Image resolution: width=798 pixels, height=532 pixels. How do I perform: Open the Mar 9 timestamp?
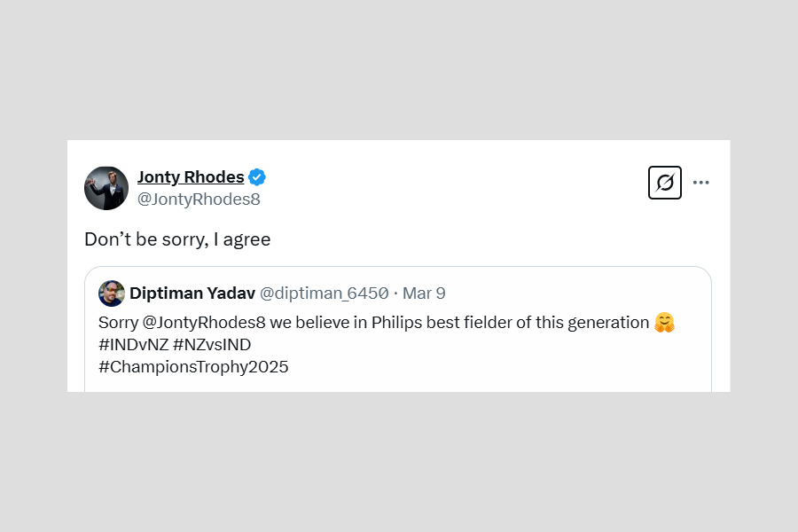(424, 293)
